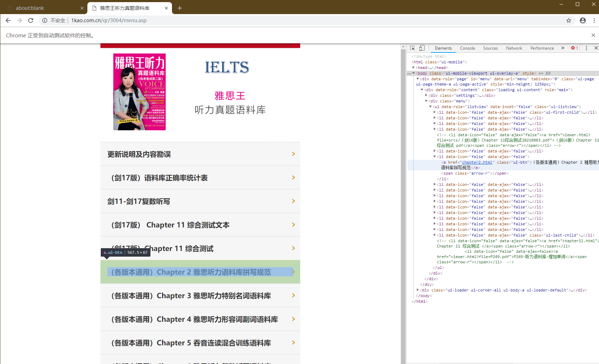Screen dimensions: 599x364
Task: Expand div class="settings" node
Action: (x=426, y=95)
